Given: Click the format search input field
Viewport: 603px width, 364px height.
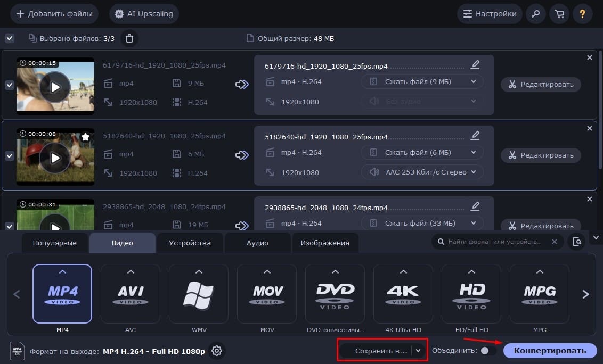Looking at the screenshot, I should point(494,242).
